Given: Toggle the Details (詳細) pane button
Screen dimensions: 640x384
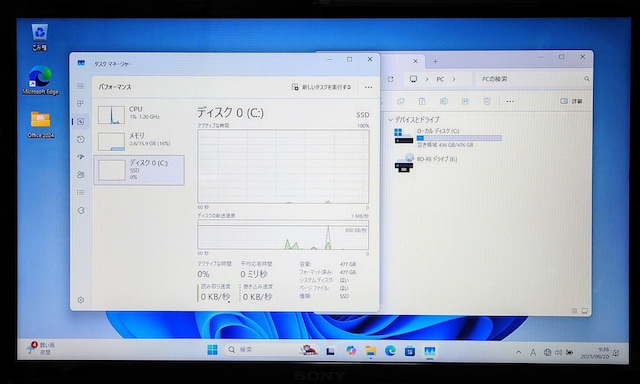Looking at the screenshot, I should coord(571,101).
